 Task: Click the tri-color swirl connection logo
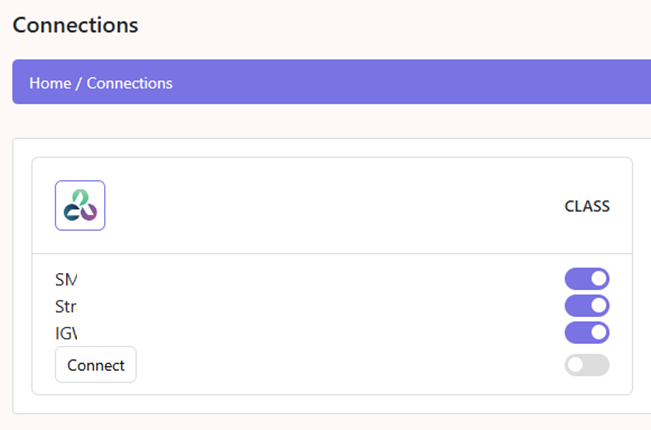(x=80, y=205)
